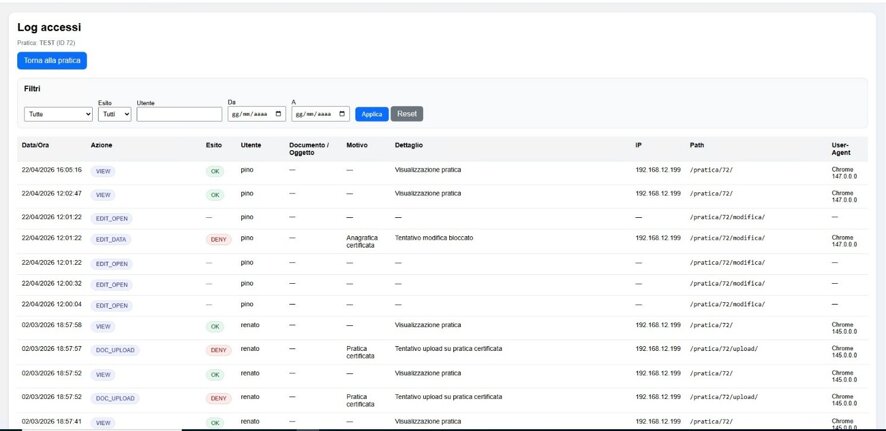This screenshot has width=886, height=431.
Task: Click EDIT_OPEN badge in 12:00:32 row
Action: 111,285
